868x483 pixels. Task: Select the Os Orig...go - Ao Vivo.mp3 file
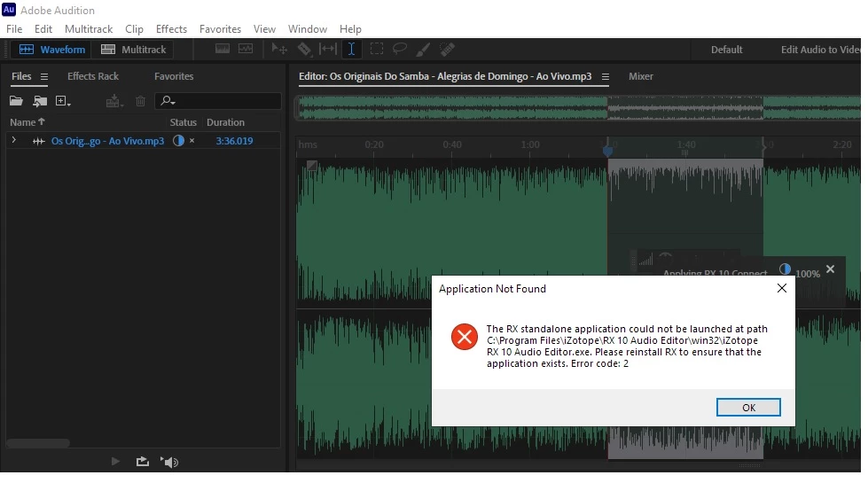coord(107,141)
